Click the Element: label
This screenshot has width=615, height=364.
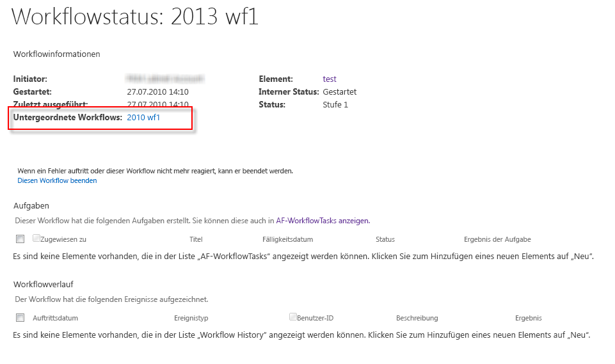click(276, 79)
